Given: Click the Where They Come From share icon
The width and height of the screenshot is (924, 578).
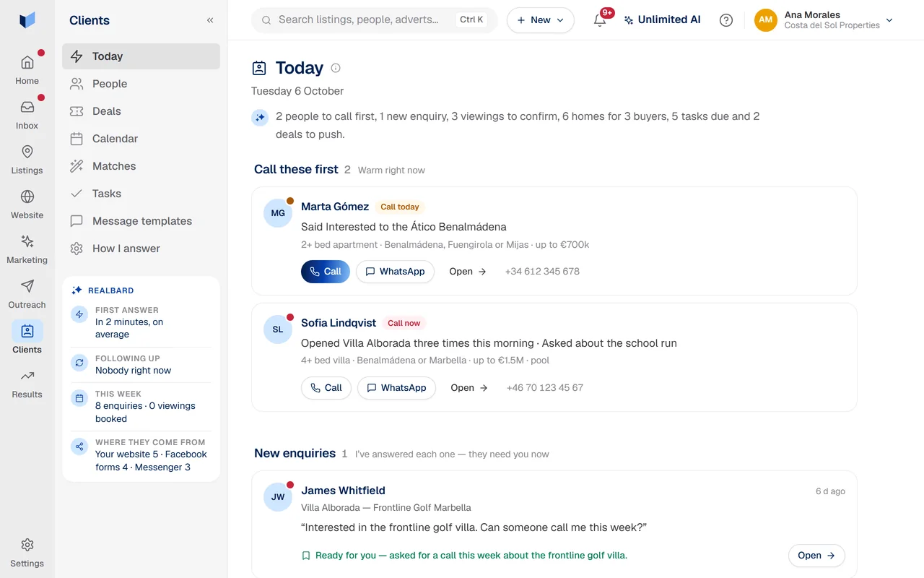Looking at the screenshot, I should point(79,447).
